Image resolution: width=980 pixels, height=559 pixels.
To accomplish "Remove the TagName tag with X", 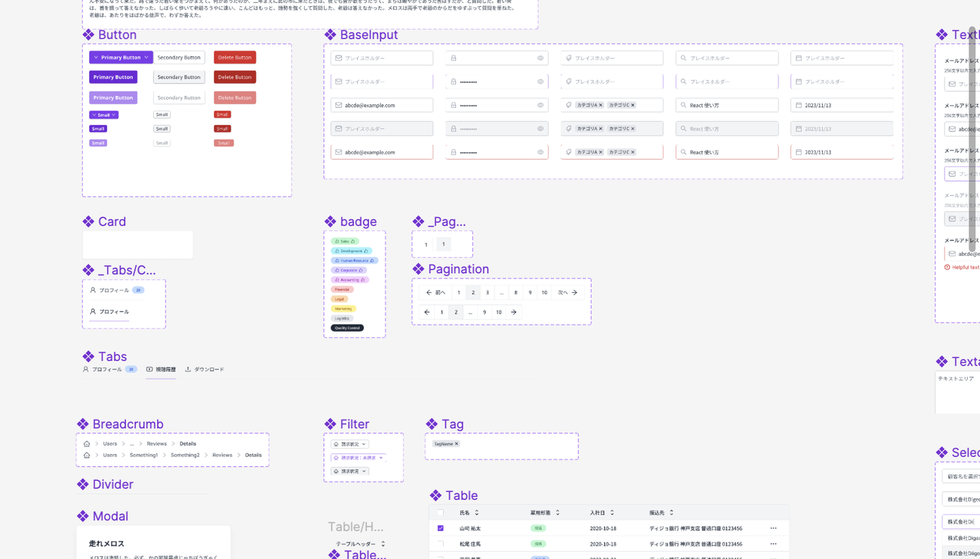I will coord(457,444).
